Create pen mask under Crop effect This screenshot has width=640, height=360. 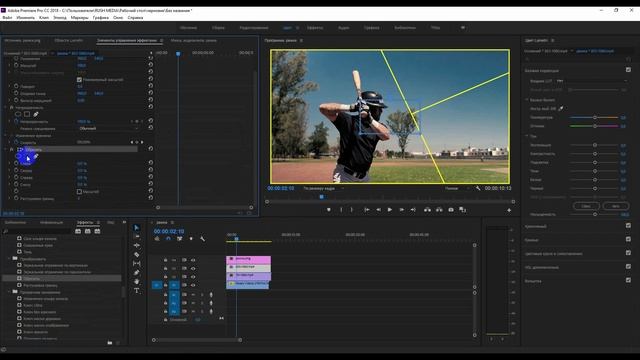coord(36,156)
